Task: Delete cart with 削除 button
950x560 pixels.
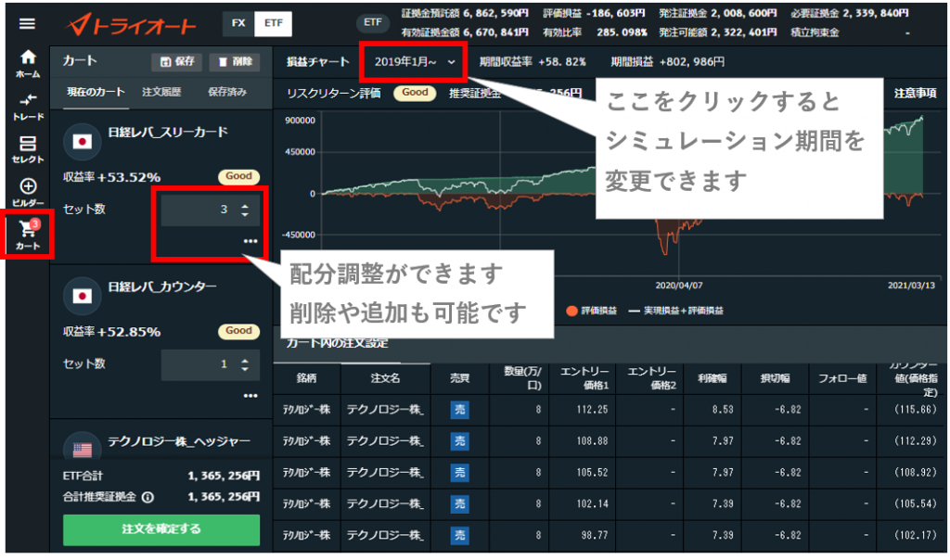Action: [235, 62]
